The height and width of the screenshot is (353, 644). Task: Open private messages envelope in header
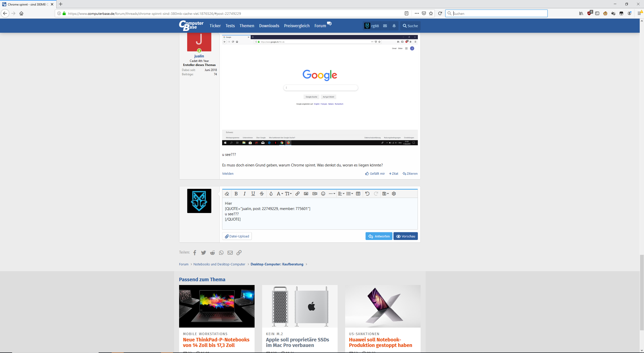385,26
